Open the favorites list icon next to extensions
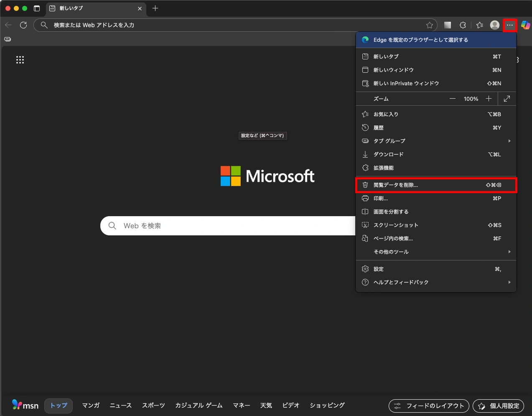Viewport: 532px width, 416px height. (479, 25)
